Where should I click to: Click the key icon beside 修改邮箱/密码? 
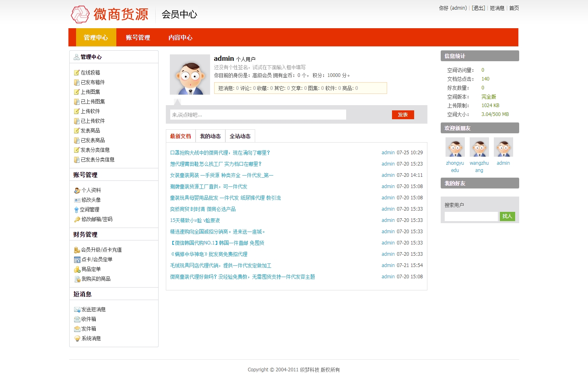pos(77,219)
